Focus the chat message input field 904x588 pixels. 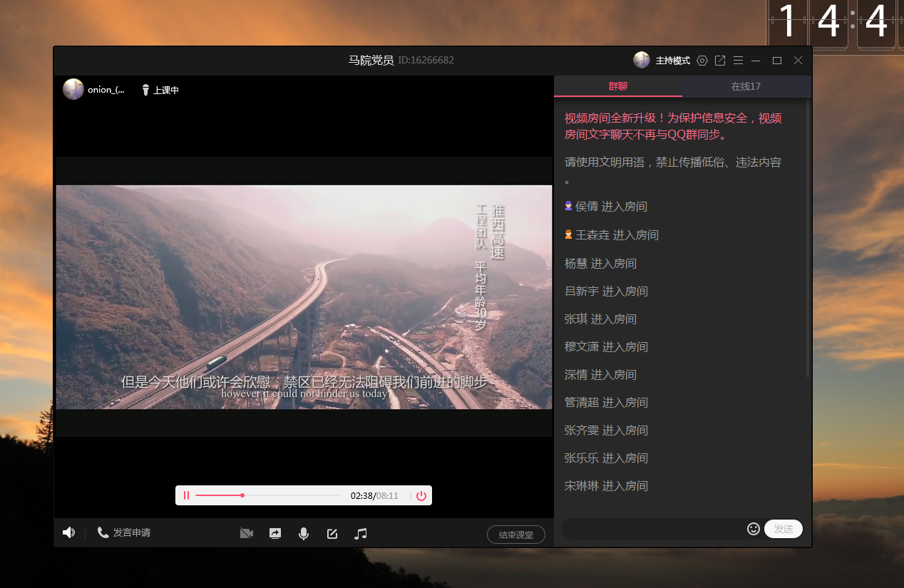[x=652, y=529]
